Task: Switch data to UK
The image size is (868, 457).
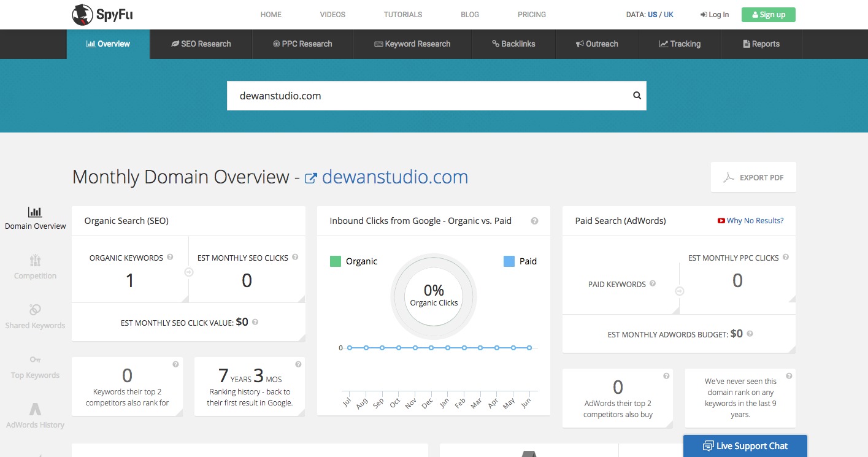Action: 669,15
